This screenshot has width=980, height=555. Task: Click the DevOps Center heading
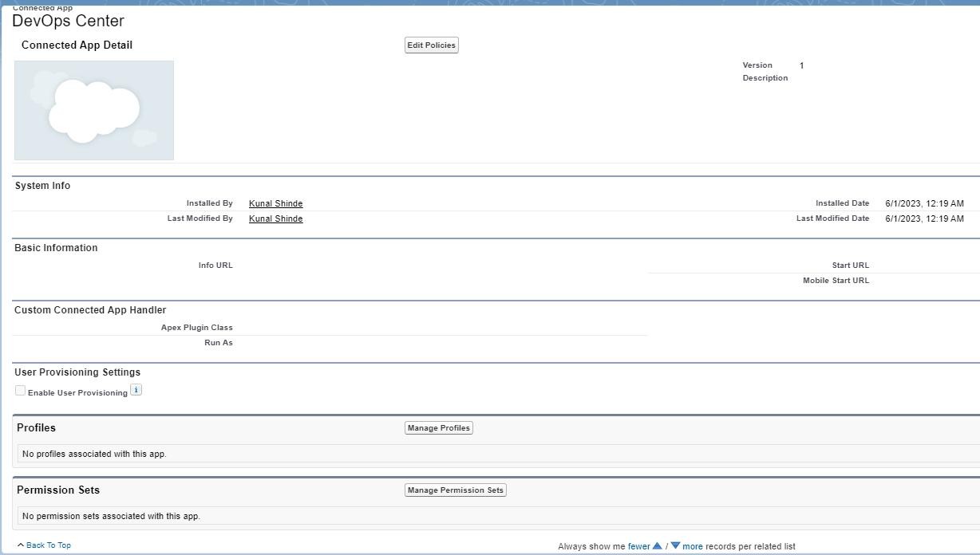(68, 21)
